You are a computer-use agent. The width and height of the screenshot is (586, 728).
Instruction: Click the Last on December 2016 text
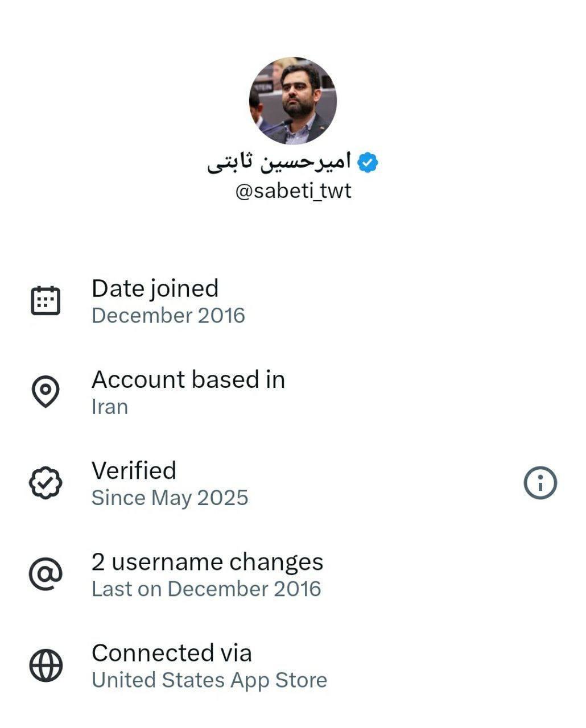pos(207,589)
